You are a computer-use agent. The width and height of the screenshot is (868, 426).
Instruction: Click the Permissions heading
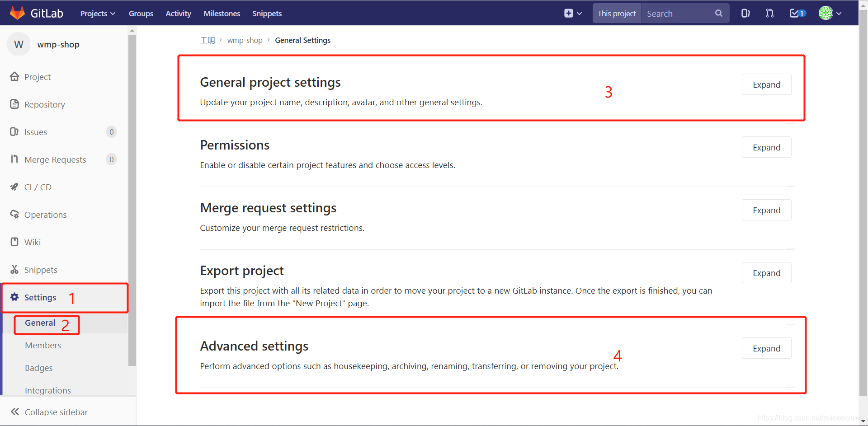coord(235,145)
